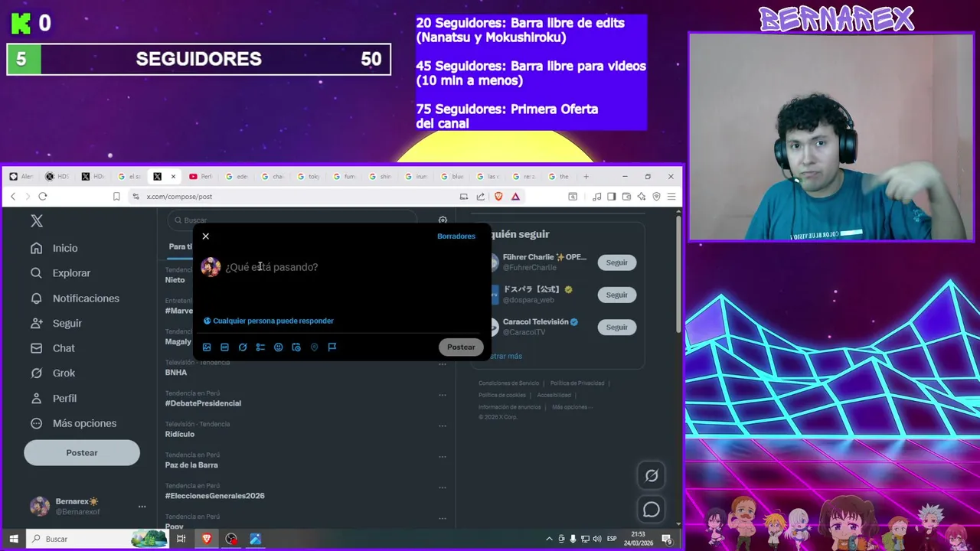Click the page vertical scrollbar
Screen dimensions: 980x551
[x=678, y=275]
